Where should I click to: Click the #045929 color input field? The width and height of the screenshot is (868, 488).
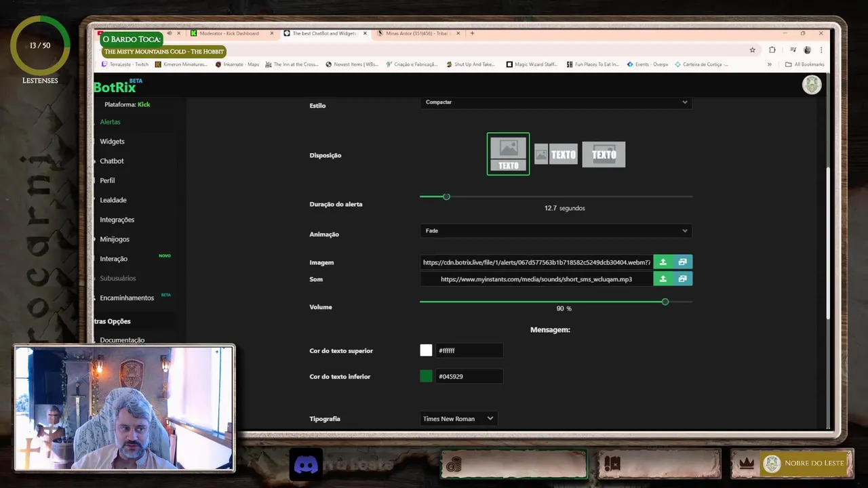coord(469,376)
